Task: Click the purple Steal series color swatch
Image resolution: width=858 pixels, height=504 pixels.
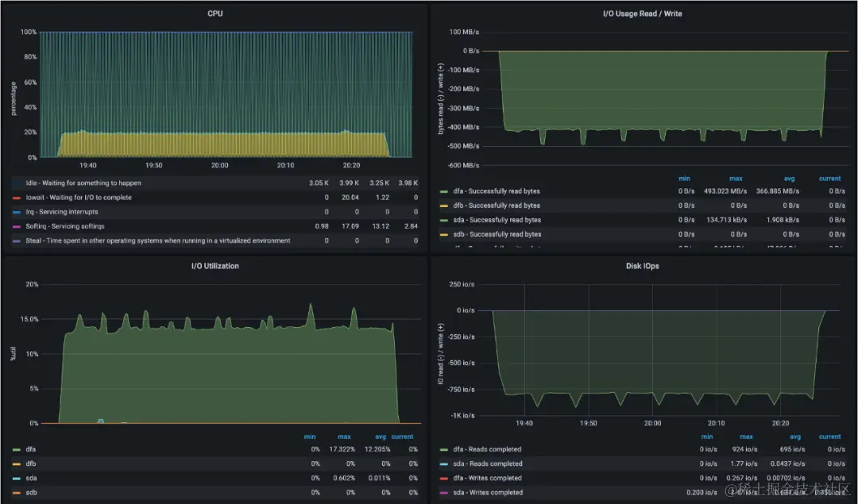Action: [17, 240]
